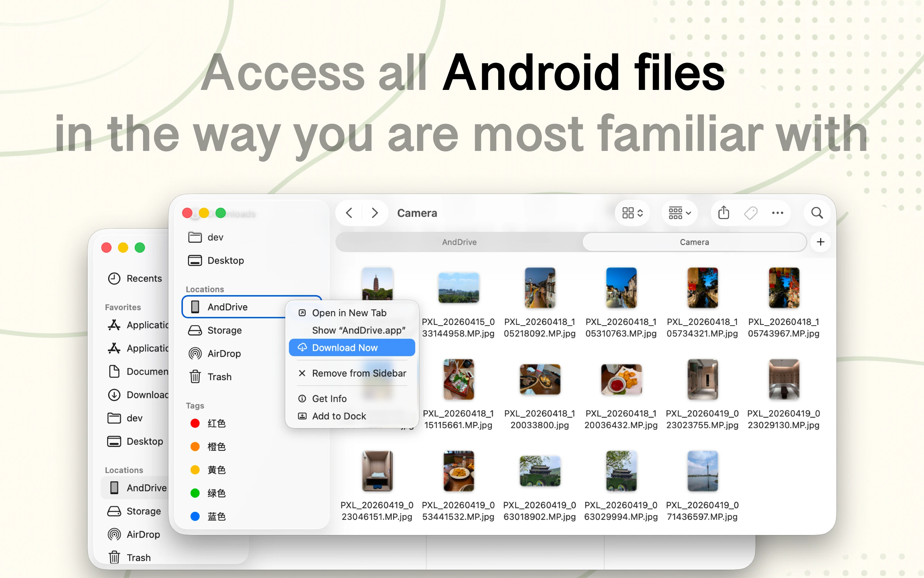Add a new tab with plus button
The height and width of the screenshot is (578, 924).
coord(820,242)
